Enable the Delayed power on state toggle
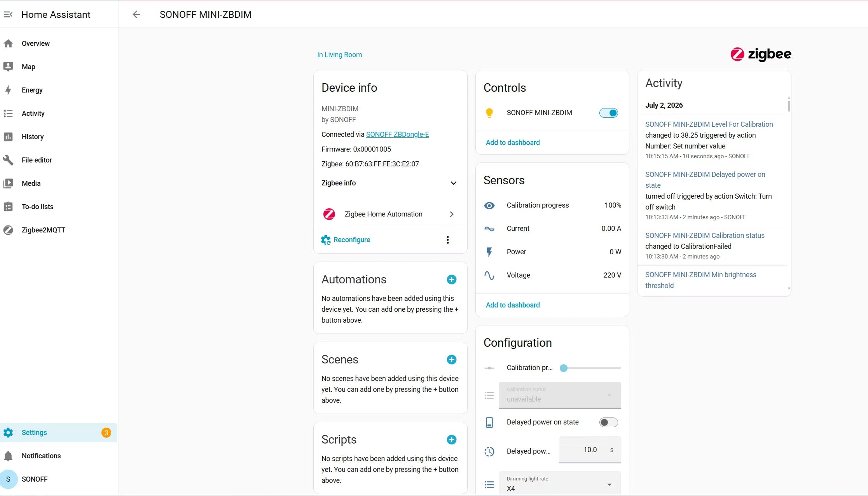 pos(608,422)
